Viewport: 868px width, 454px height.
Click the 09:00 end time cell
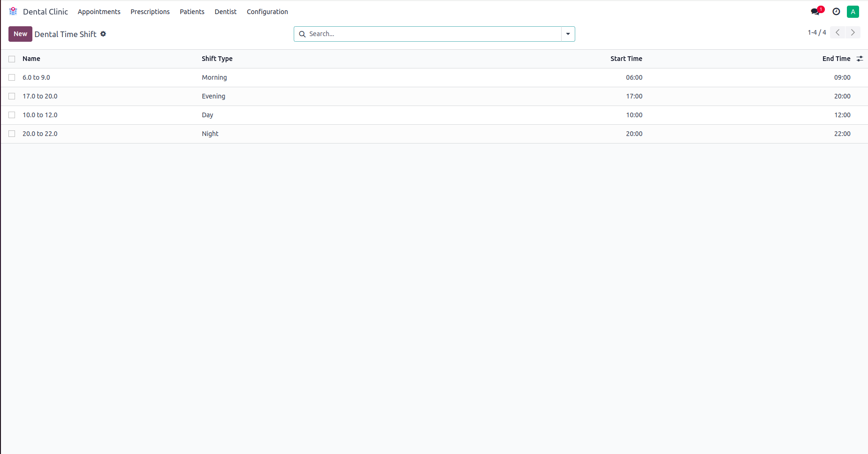pos(842,77)
